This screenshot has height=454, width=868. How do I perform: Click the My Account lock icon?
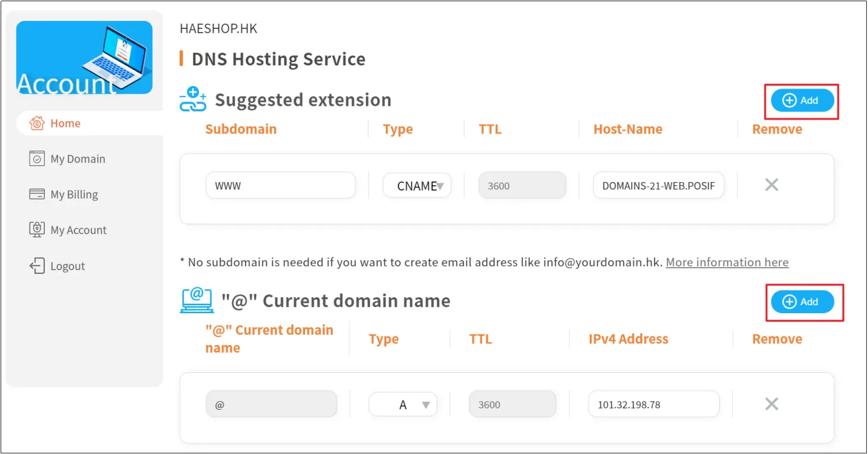click(37, 230)
